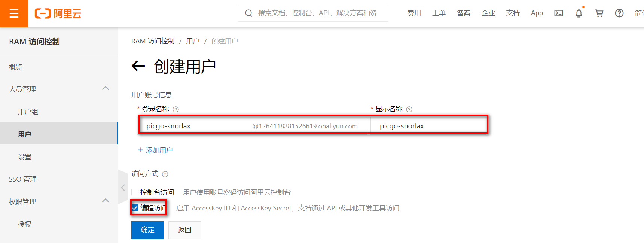Open the 企业 top menu

tap(488, 13)
